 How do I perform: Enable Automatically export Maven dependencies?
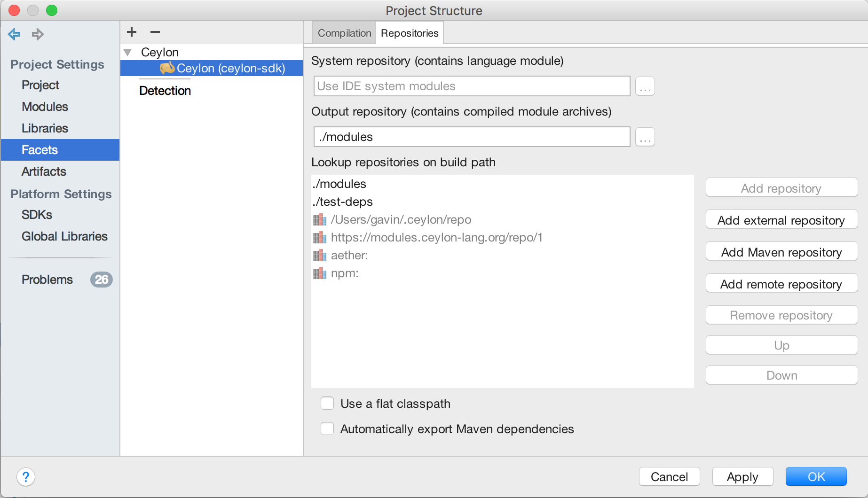pos(327,429)
